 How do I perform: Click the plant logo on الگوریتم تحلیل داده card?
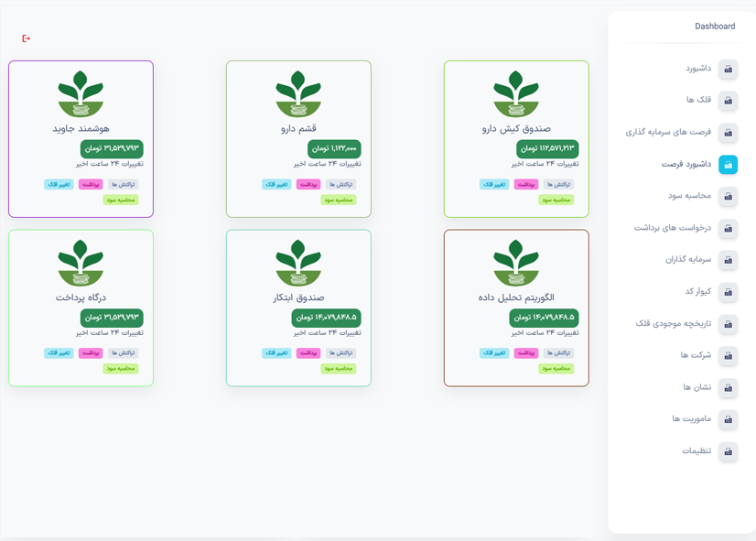tap(516, 264)
